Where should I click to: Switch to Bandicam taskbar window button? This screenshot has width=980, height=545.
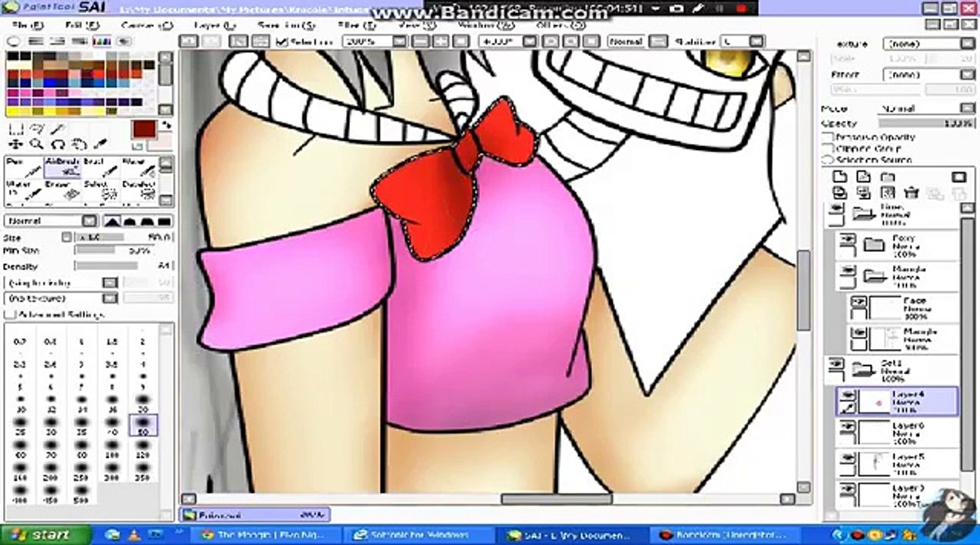(x=727, y=534)
